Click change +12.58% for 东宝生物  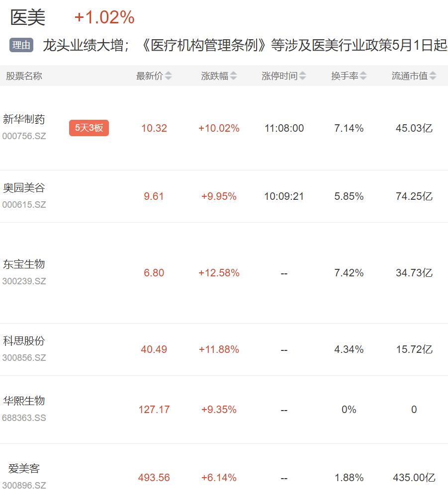point(219,273)
